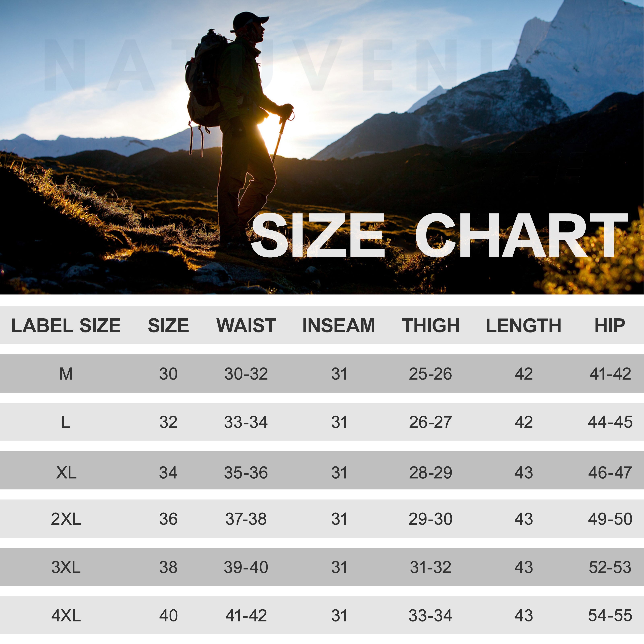Click the SIZE CHART title text
This screenshot has height=644, width=644.
[439, 235]
